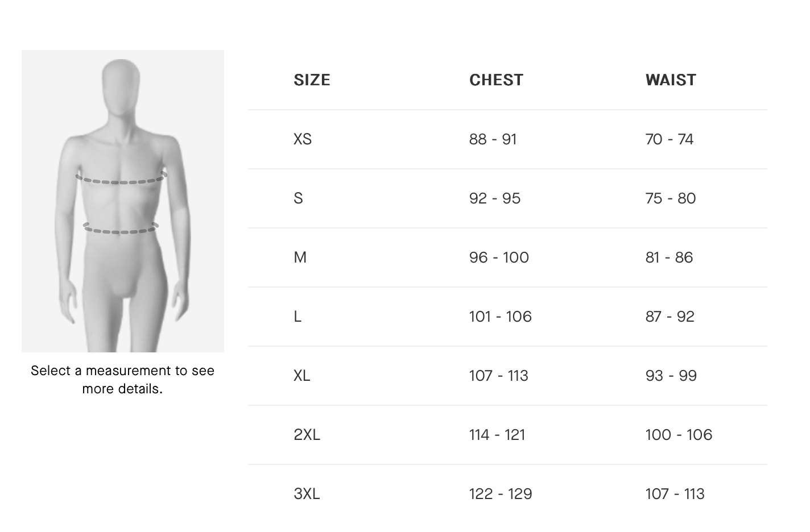Click chest value 107 - 113
This screenshot has height=532, width=810.
coord(499,376)
